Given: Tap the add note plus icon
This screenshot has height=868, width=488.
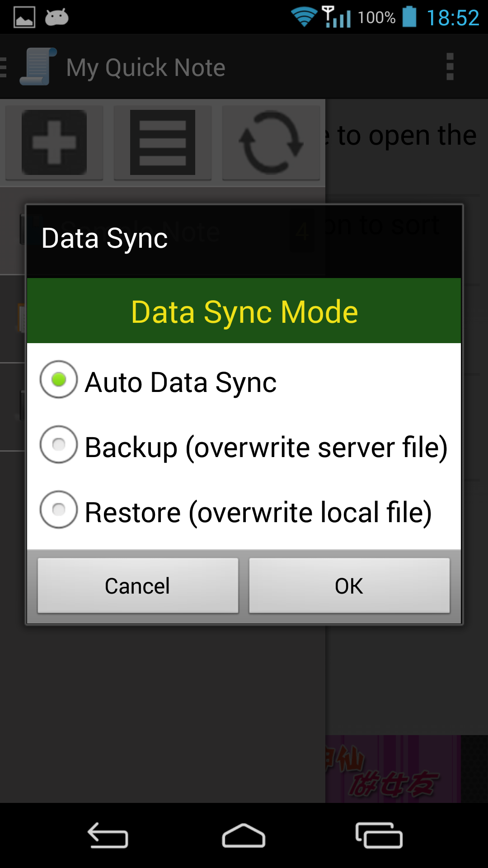Looking at the screenshot, I should [53, 142].
